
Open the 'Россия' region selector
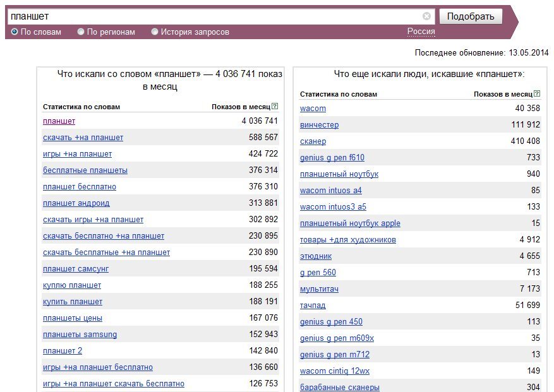421,32
